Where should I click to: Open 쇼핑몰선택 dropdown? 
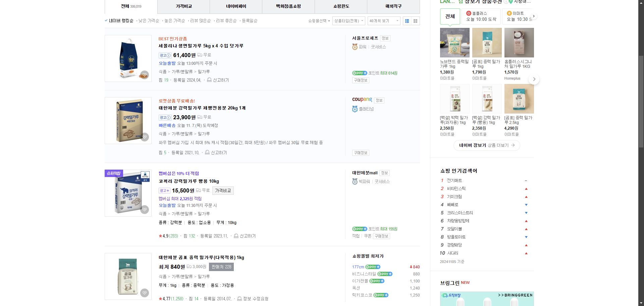[x=319, y=21]
